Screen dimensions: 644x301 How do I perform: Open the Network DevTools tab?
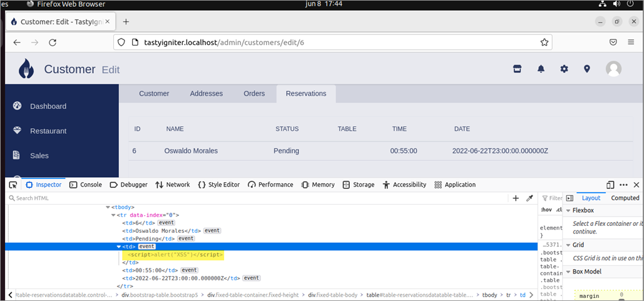click(x=173, y=185)
